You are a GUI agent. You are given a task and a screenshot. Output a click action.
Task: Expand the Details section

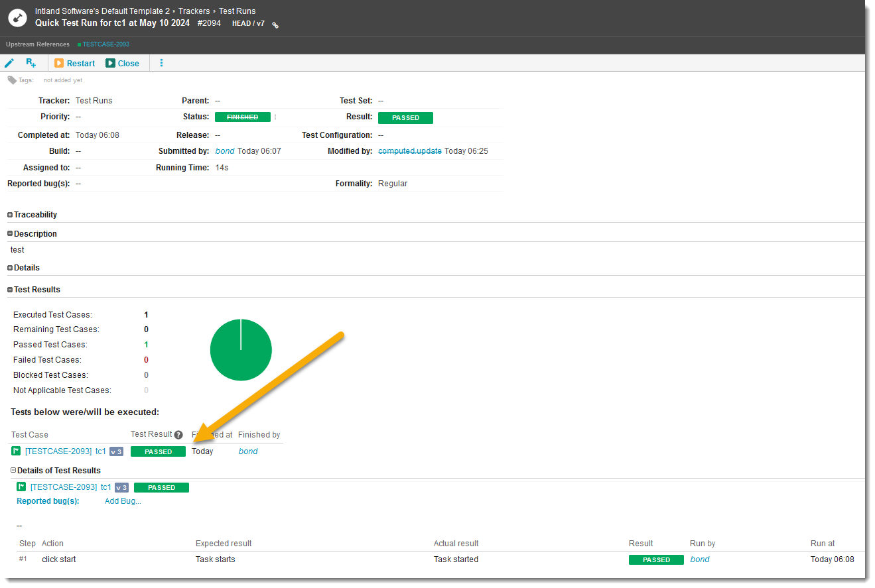pos(9,267)
